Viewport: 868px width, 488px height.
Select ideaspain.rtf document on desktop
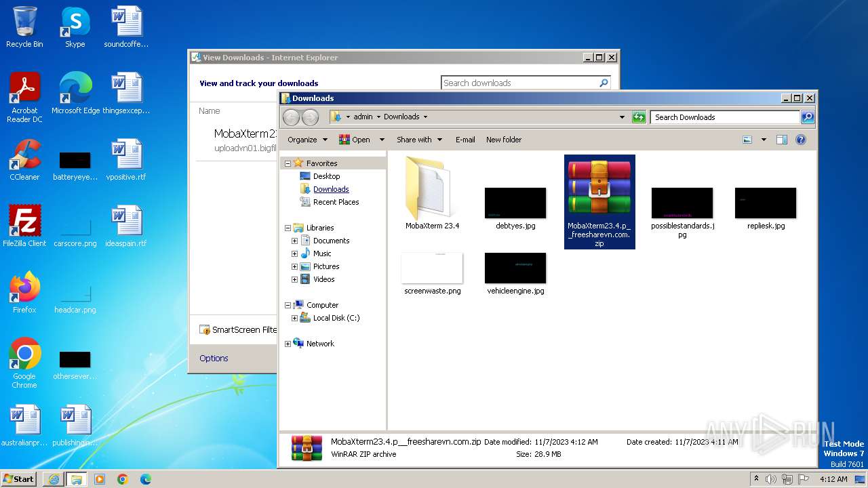tap(126, 226)
